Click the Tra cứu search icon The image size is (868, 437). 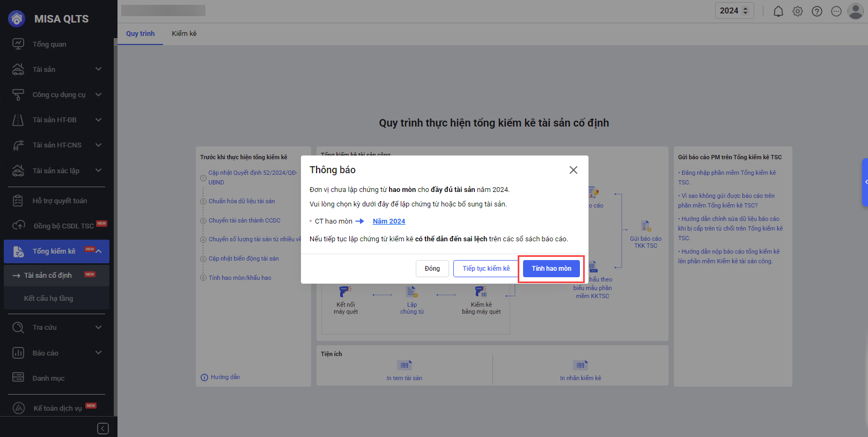pyautogui.click(x=18, y=327)
